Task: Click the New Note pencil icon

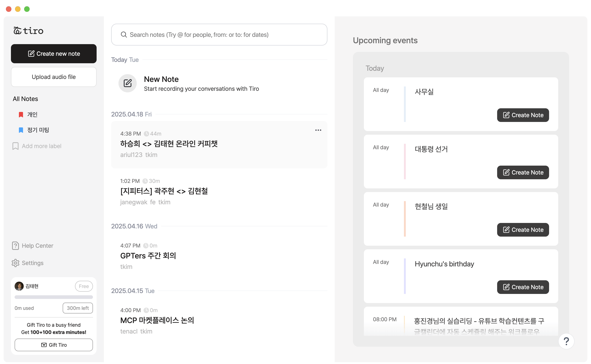Action: coord(128,83)
